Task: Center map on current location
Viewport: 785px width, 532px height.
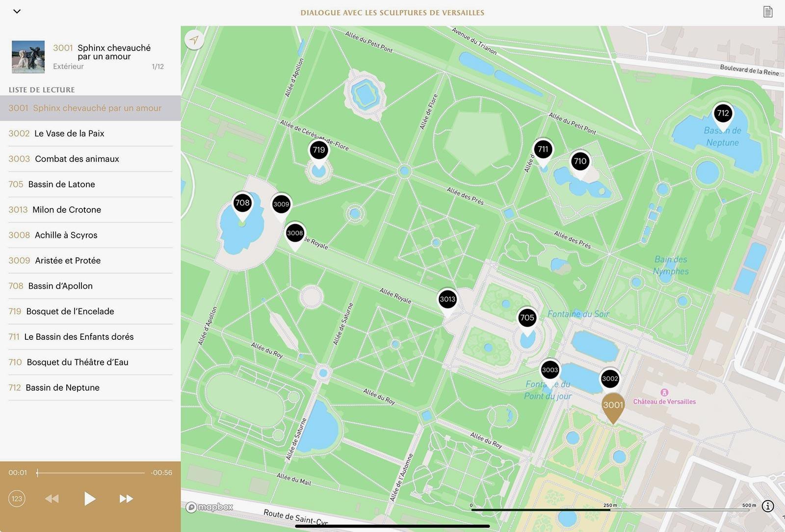Action: pyautogui.click(x=194, y=40)
